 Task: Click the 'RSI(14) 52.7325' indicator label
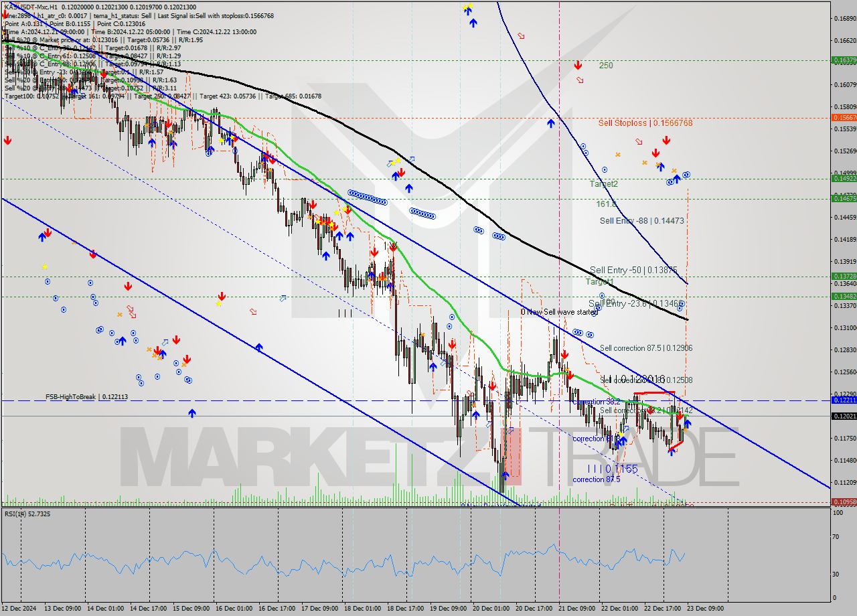coord(27,514)
